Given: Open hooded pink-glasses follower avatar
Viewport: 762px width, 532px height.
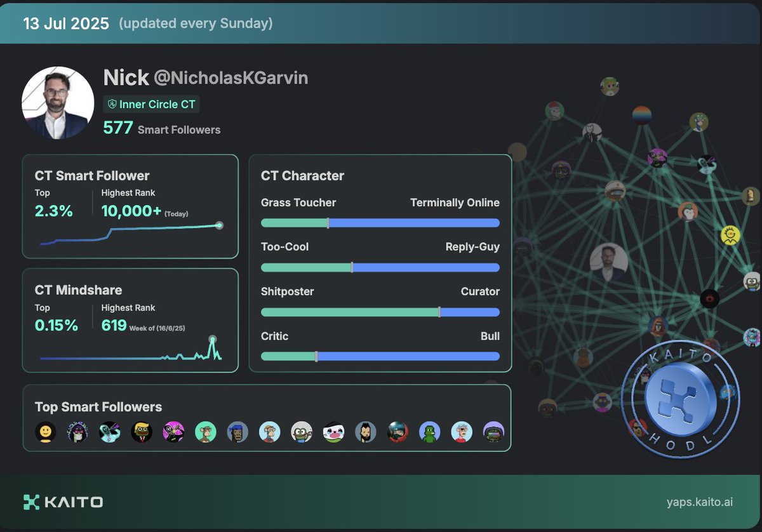Looking at the screenshot, I should (x=77, y=432).
